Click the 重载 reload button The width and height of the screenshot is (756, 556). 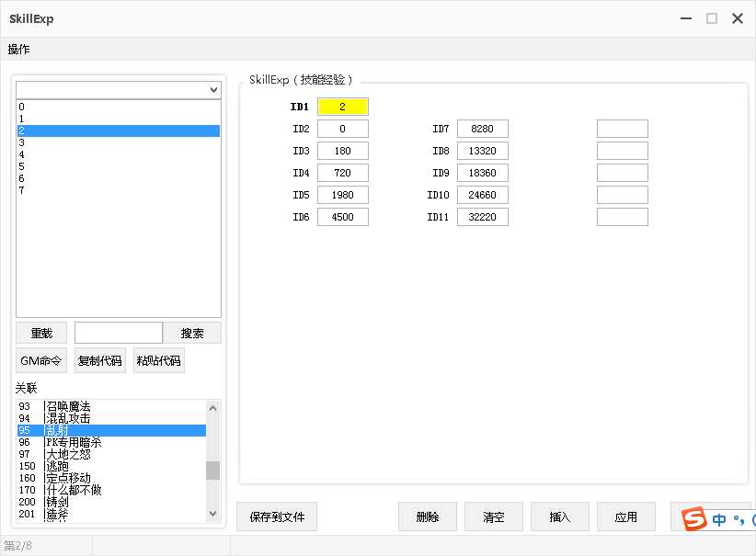pyautogui.click(x=41, y=333)
